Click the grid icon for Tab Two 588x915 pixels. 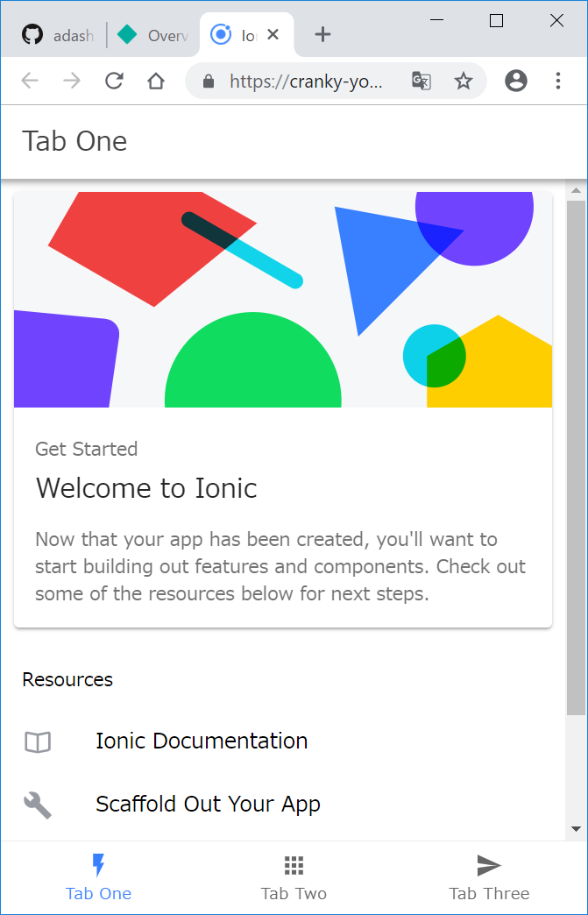294,866
